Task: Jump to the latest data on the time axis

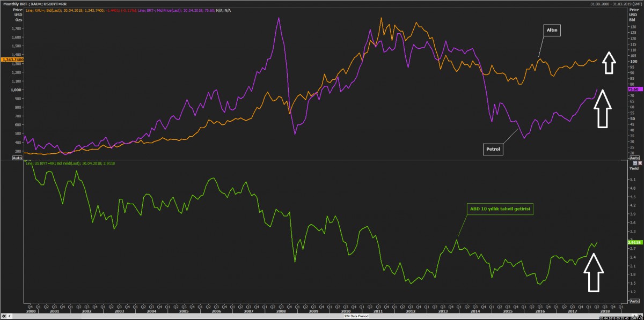Action: (x=640, y=317)
